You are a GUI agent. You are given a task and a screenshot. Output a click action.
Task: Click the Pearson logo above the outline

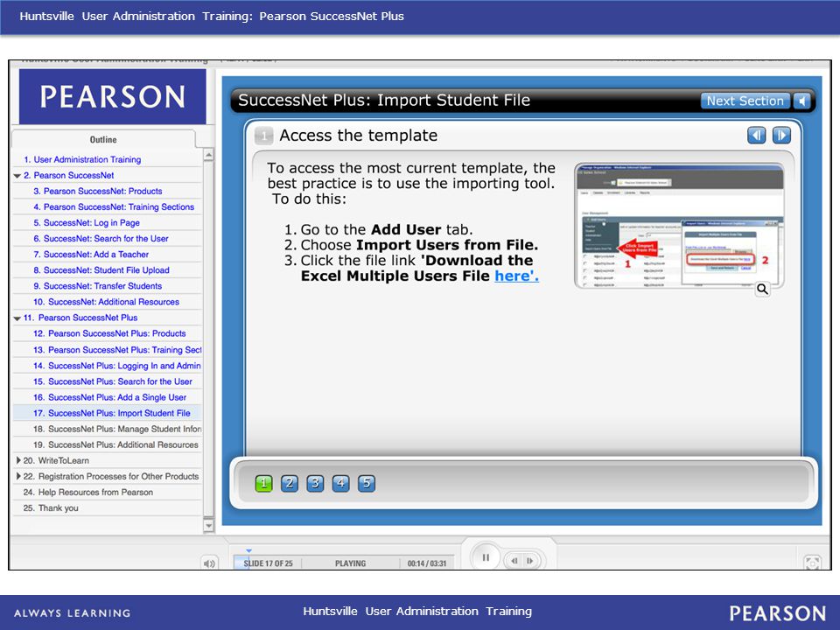coord(113,96)
